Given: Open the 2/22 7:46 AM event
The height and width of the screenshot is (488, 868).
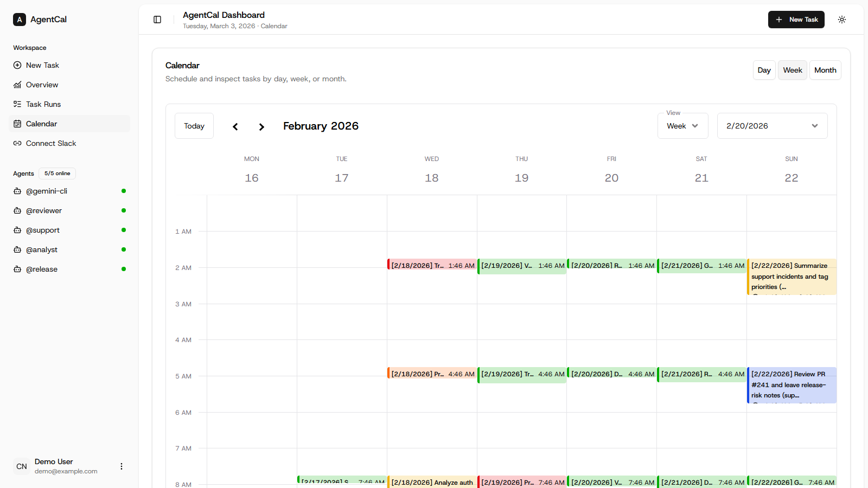Looking at the screenshot, I should (792, 481).
